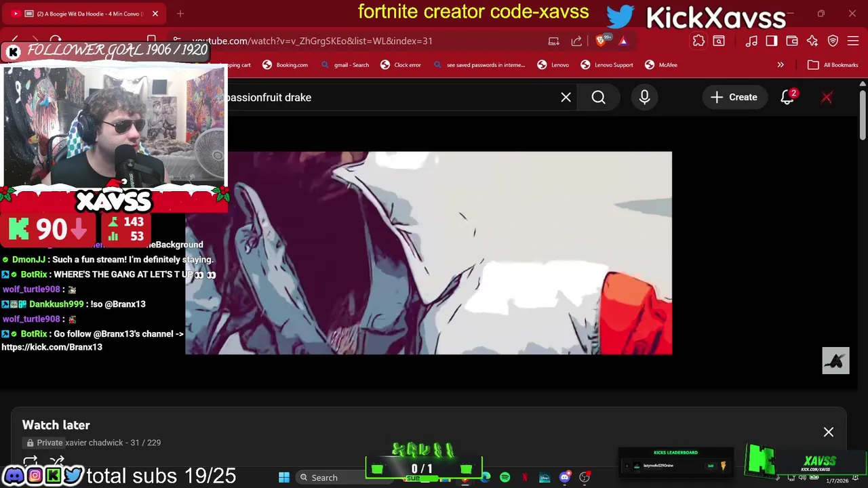This screenshot has height=488, width=868.
Task: Click the bird icon overlay near the video
Action: 835,361
